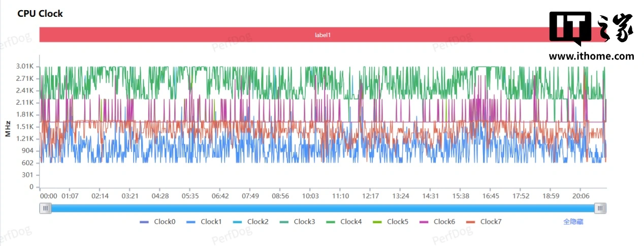This screenshot has width=644, height=246.
Task: Click the left range slider handle
Action: tap(46, 208)
